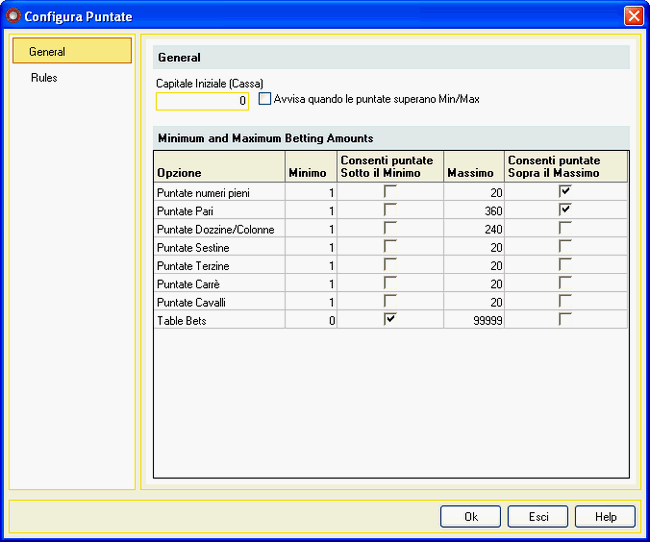The height and width of the screenshot is (542, 650).
Task: Open Help from the dialog footer
Action: (604, 516)
